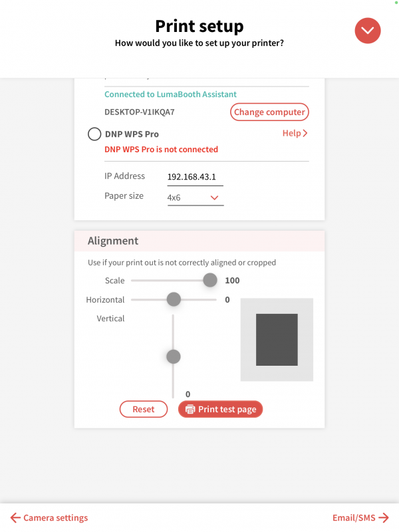The height and width of the screenshot is (532, 399).
Task: Click the dropdown arrow in the Paper size selector
Action: click(x=214, y=198)
